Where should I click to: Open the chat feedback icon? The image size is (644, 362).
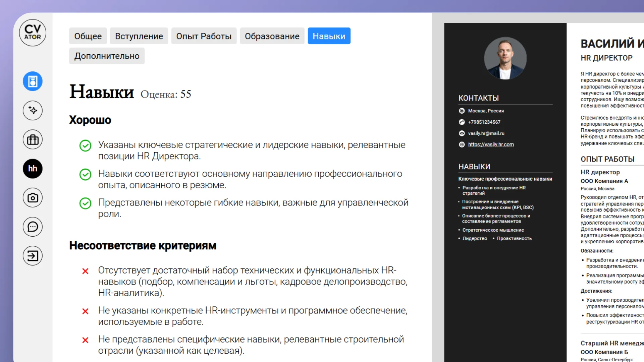click(x=32, y=227)
